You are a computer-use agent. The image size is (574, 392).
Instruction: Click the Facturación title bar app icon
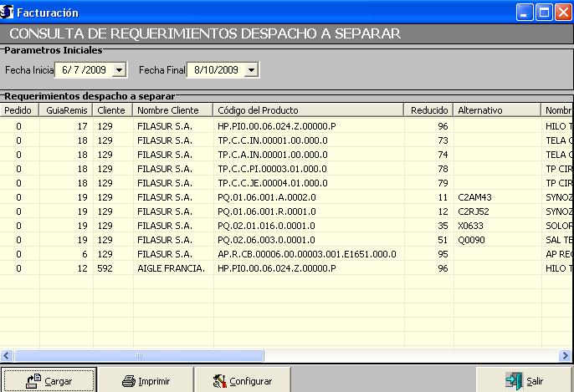(x=8, y=13)
